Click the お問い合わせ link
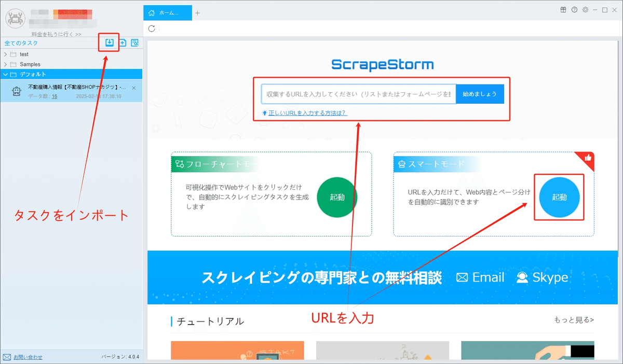 point(28,357)
